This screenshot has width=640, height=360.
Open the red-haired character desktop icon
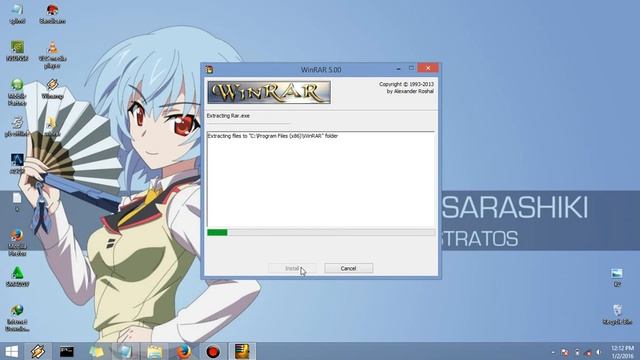[x=52, y=13]
